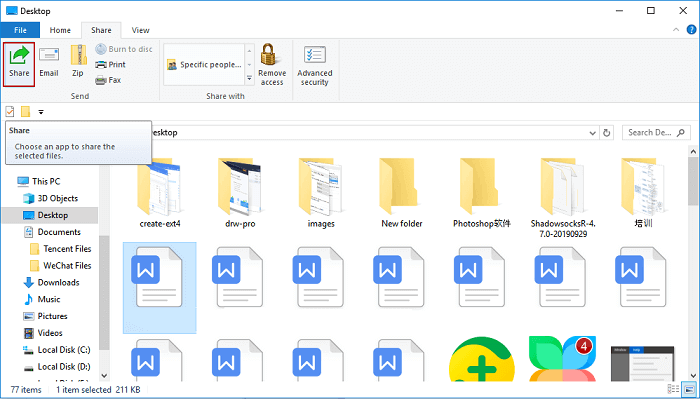Click the green Share icon in ribbon
This screenshot has width=700, height=399.
click(x=19, y=55)
